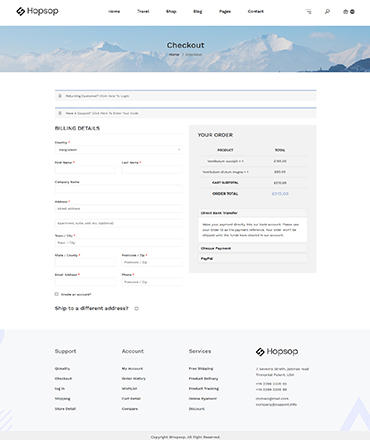Image resolution: width=370 pixels, height=440 pixels.
Task: Focus the First Name field
Action: [x=85, y=169]
